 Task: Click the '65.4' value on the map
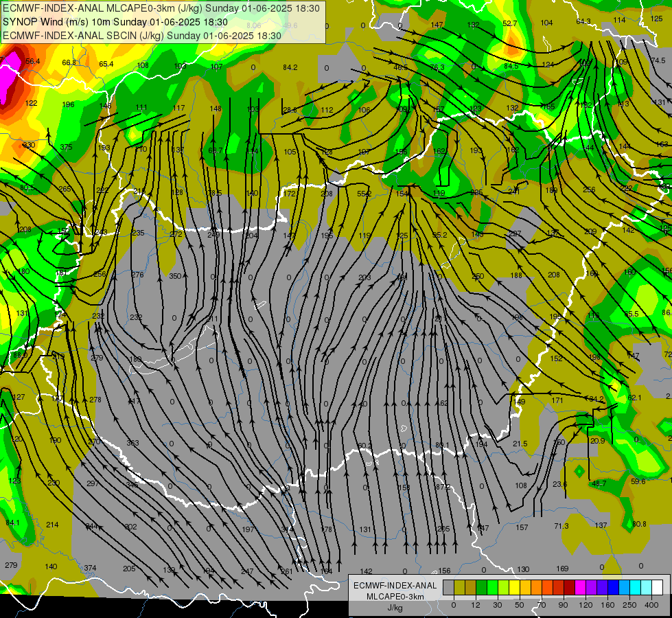pyautogui.click(x=106, y=64)
